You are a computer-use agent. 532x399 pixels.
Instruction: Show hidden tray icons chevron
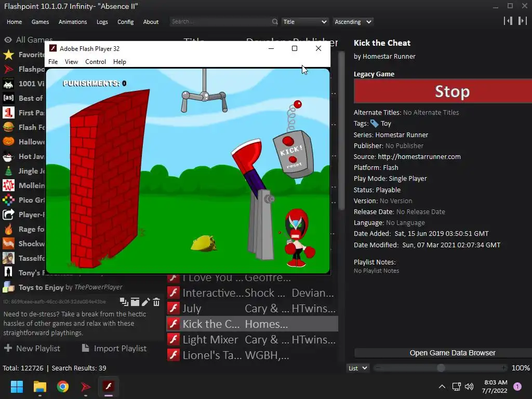pyautogui.click(x=442, y=387)
